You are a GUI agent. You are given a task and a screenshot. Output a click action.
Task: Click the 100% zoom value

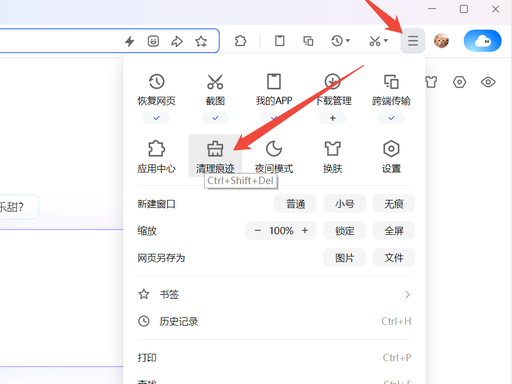pos(281,230)
